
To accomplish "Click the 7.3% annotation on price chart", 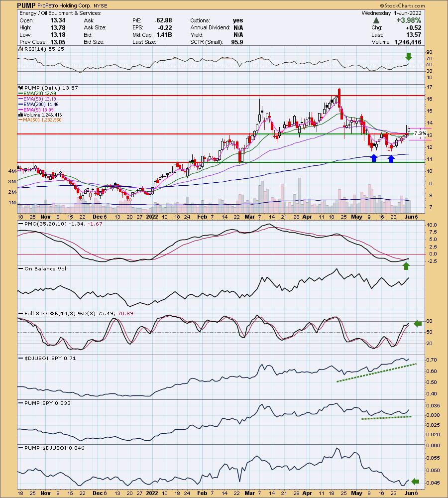I will [x=420, y=133].
